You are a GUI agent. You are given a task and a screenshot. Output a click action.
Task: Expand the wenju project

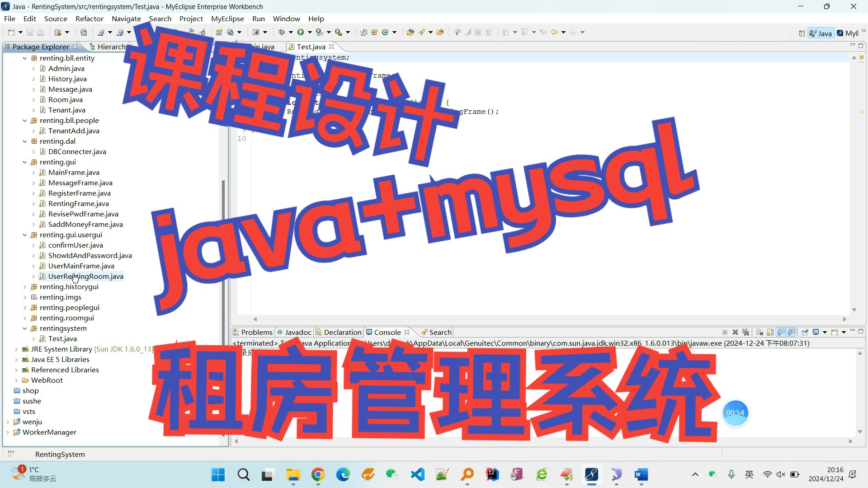(x=8, y=422)
